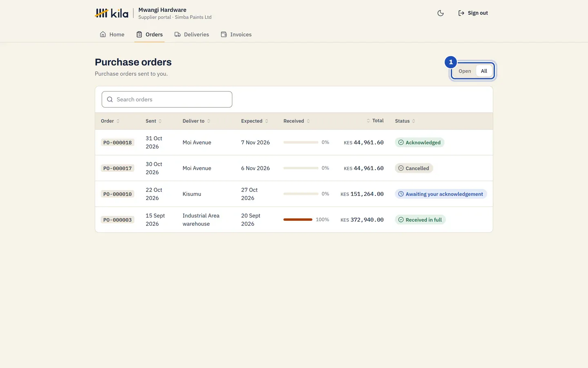This screenshot has height=368, width=588.
Task: Click the received progress bar for PO-000003
Action: 298,220
